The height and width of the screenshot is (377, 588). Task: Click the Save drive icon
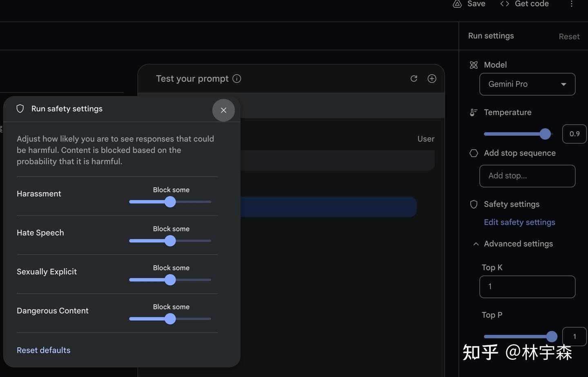(x=457, y=4)
